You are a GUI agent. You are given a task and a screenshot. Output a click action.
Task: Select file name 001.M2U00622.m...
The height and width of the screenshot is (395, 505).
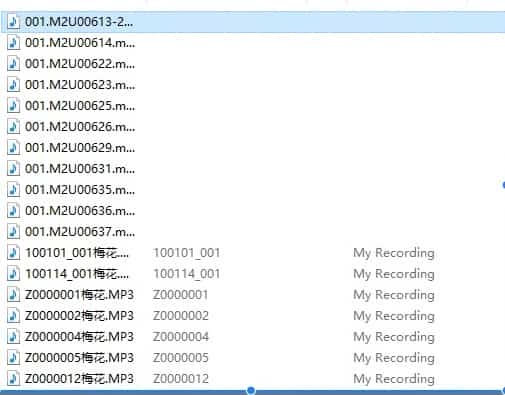(x=80, y=64)
